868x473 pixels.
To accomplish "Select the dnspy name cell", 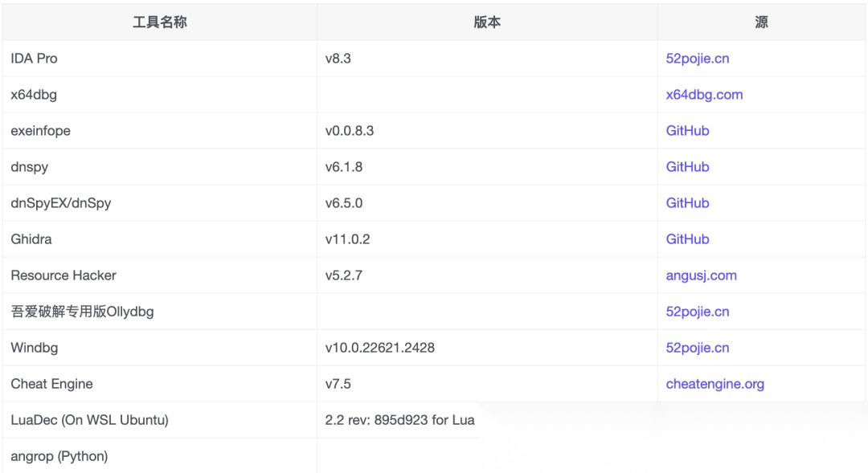I will 159,166.
